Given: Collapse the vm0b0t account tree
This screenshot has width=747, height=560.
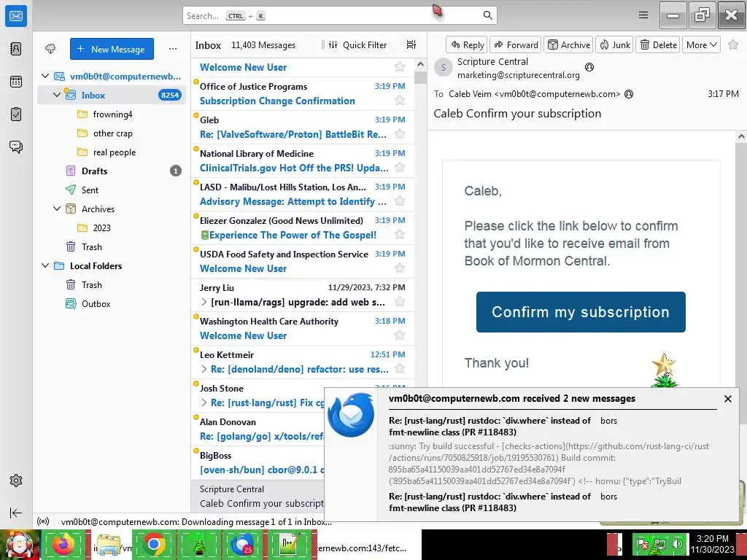Looking at the screenshot, I should click(x=45, y=76).
